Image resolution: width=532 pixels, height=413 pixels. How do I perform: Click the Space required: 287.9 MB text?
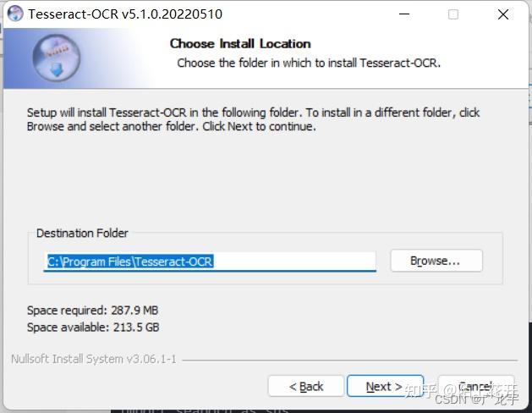coord(93,311)
